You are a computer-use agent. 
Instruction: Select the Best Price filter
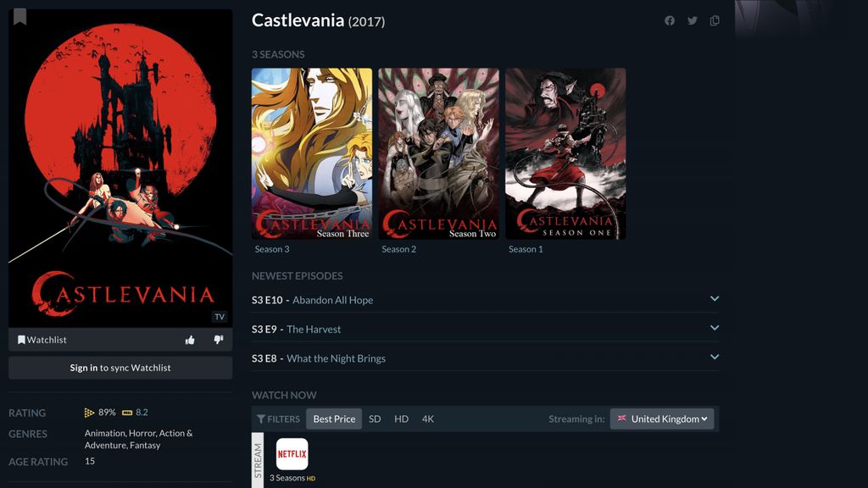(334, 419)
